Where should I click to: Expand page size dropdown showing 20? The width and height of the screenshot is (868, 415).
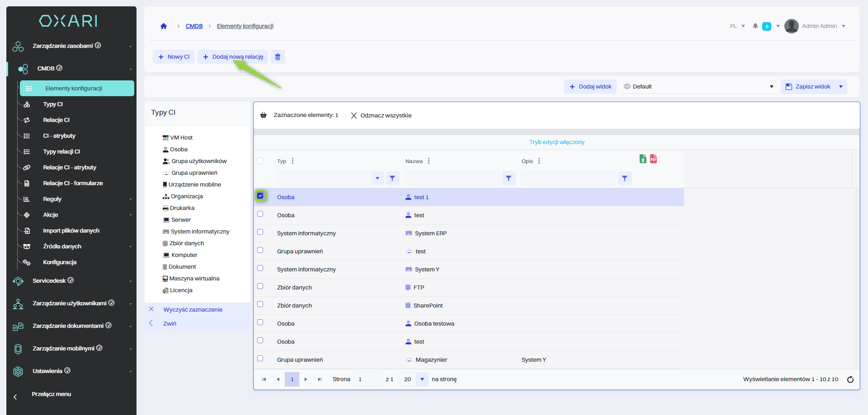point(422,379)
